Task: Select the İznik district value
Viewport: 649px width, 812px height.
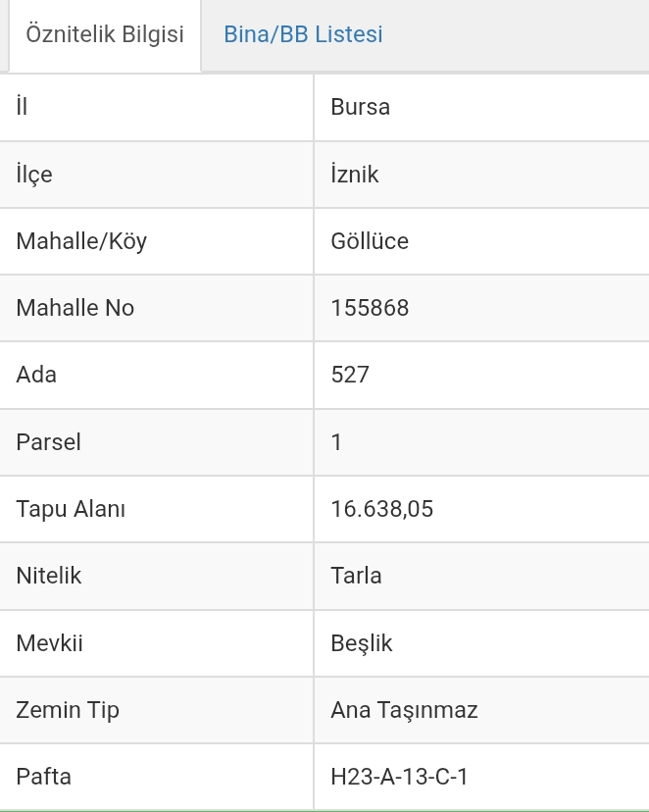Action: [x=355, y=175]
